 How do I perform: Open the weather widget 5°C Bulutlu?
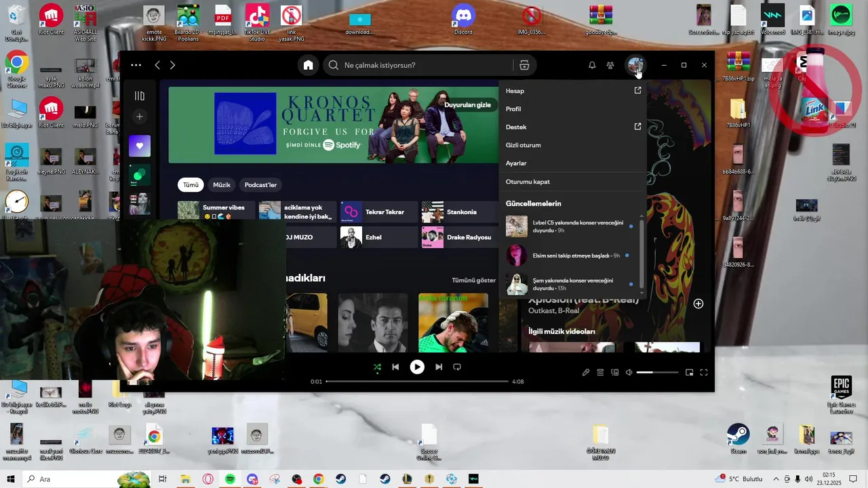[x=739, y=479]
